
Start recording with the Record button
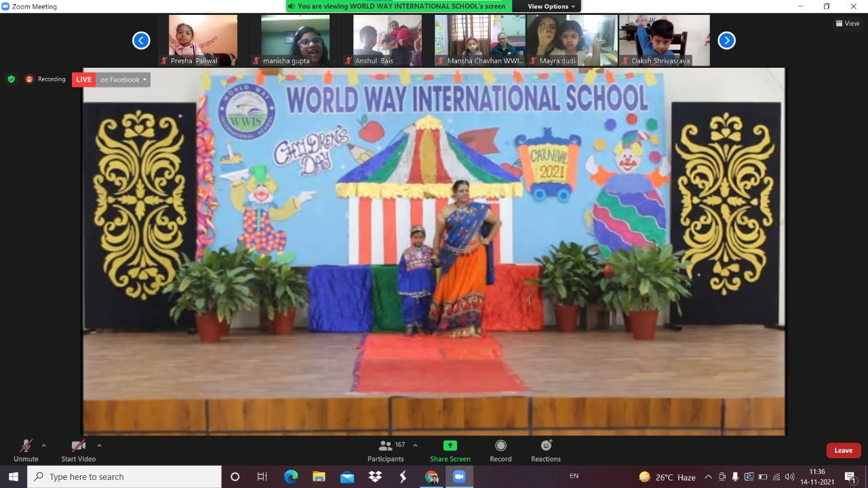point(500,450)
